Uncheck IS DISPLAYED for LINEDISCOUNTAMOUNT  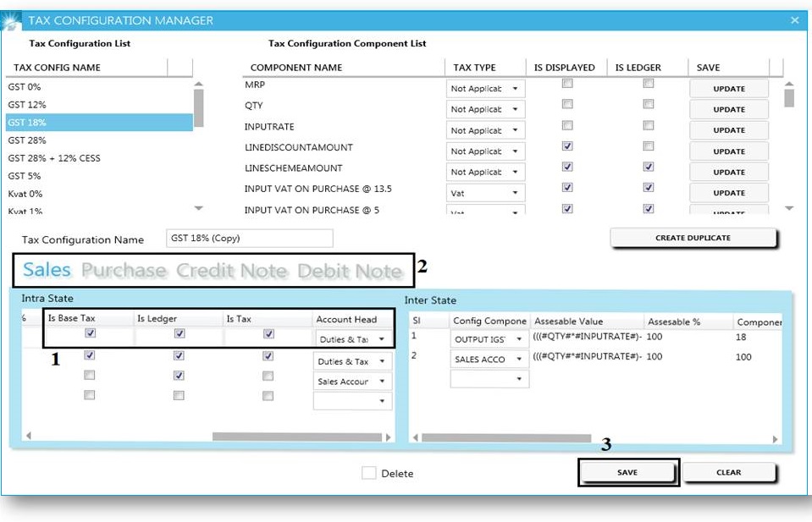566,146
